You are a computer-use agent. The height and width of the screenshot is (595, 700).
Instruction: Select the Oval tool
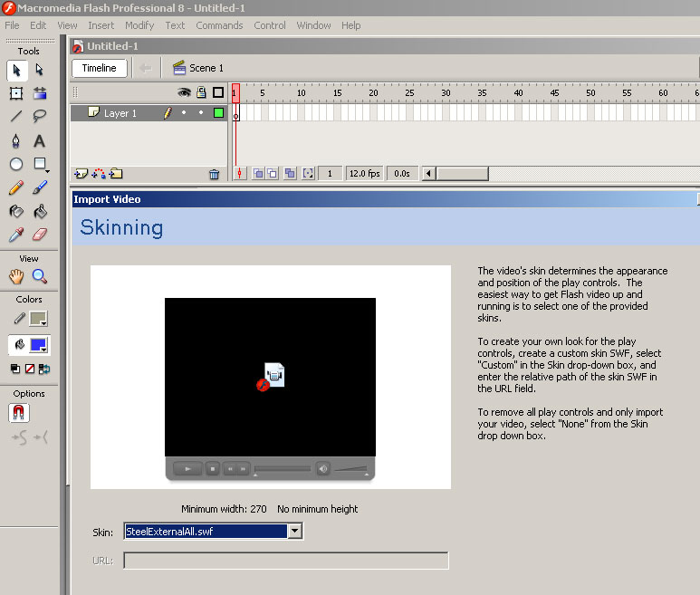click(16, 164)
